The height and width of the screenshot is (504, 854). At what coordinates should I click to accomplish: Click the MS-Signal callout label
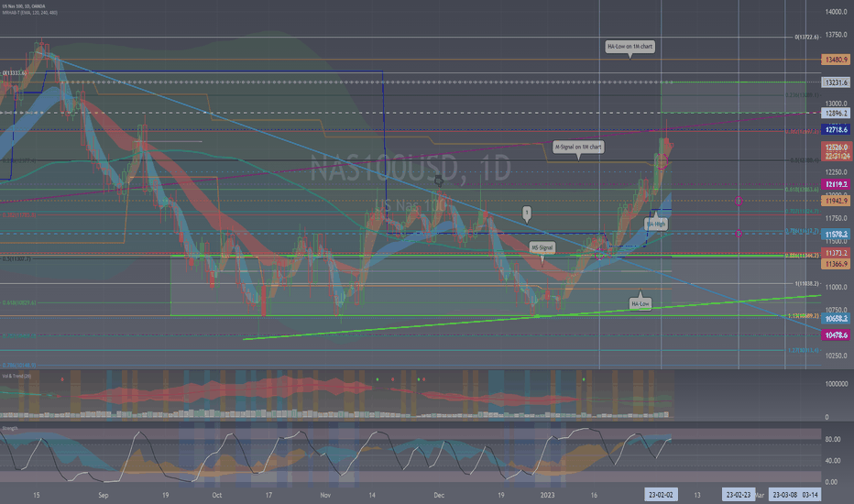(542, 248)
